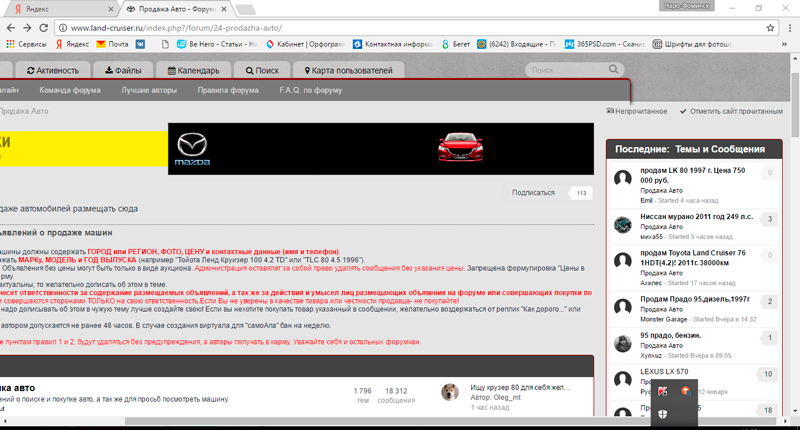800x430 pixels.
Task: Reload the page with refresh icon
Action: (43, 28)
